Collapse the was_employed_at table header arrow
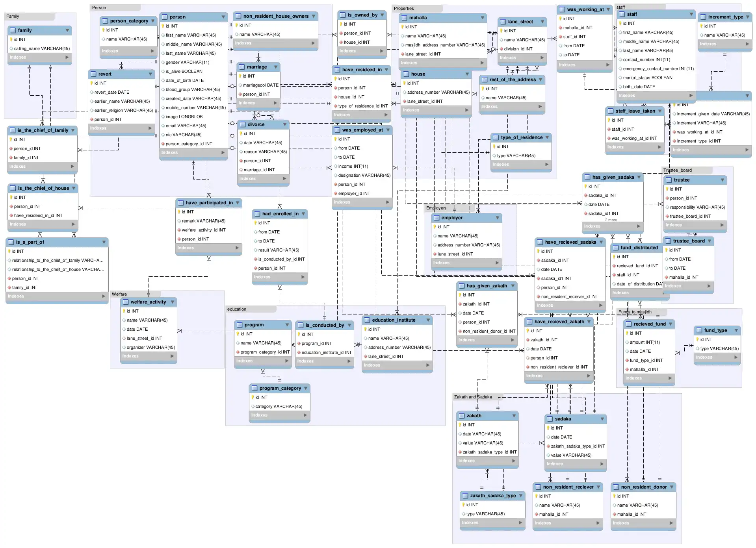Image resolution: width=756 pixels, height=548 pixels. click(388, 130)
